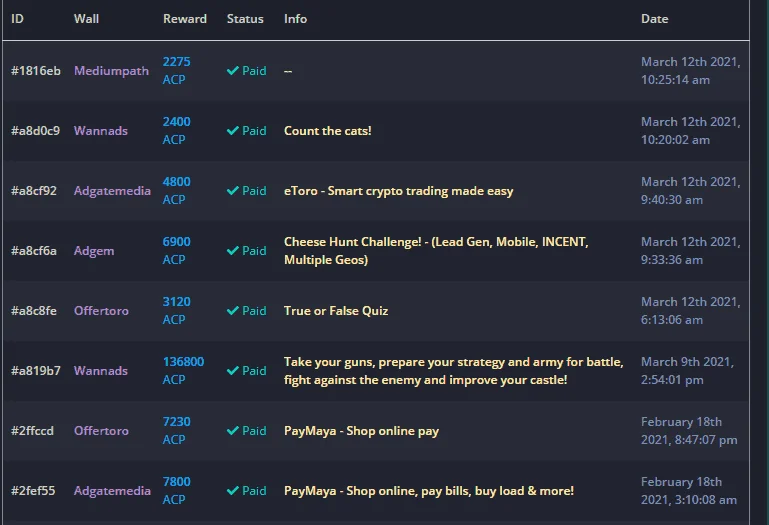Select transaction ID #a8d0c9
This screenshot has height=525, width=769.
coord(35,131)
